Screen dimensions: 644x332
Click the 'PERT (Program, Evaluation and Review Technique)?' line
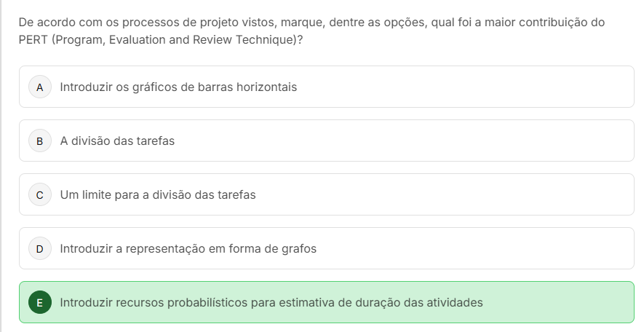[161, 40]
